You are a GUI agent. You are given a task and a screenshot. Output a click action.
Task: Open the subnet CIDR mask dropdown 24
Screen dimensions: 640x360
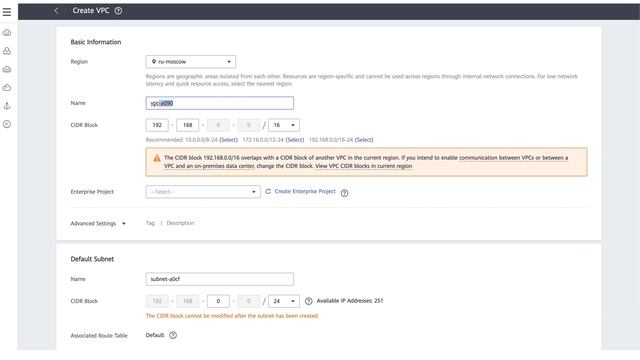284,301
